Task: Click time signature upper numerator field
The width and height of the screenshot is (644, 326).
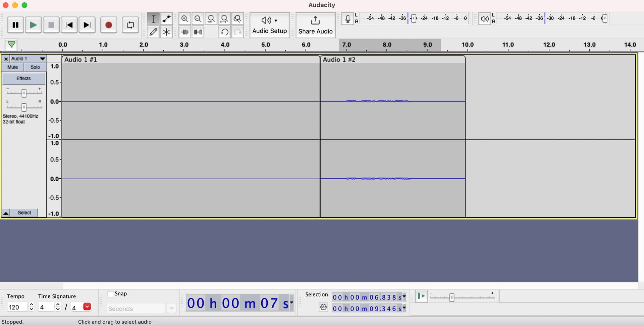Action: point(46,307)
